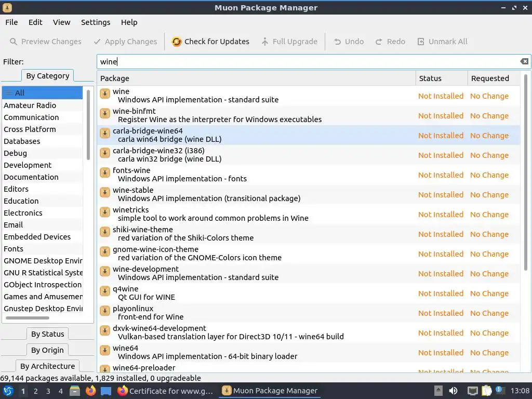
Task: Switch to workspace 2 in the taskbar
Action: (36, 391)
